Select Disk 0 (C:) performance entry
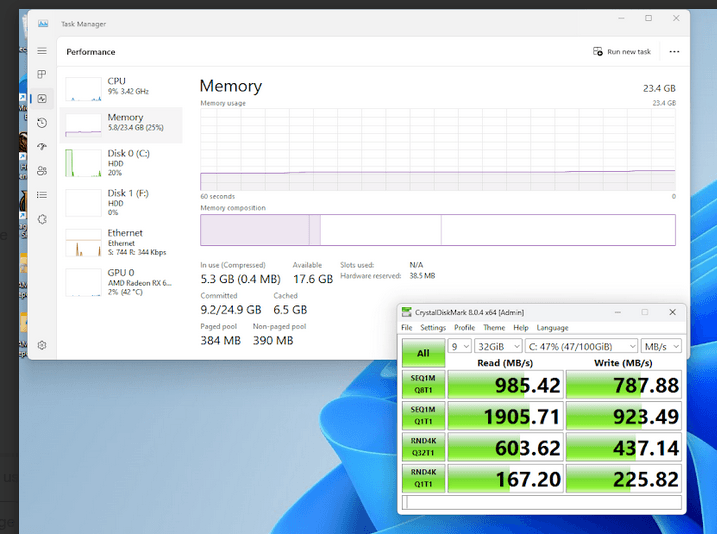 point(121,163)
